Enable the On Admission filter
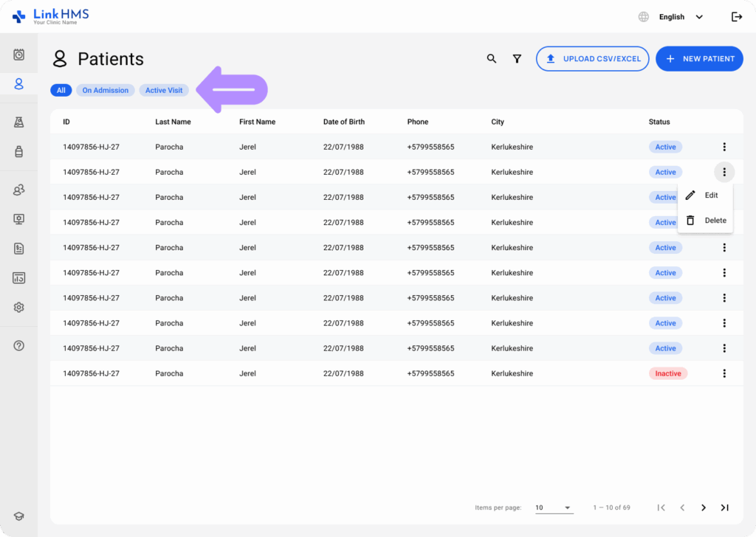This screenshot has width=756, height=537. (x=105, y=89)
